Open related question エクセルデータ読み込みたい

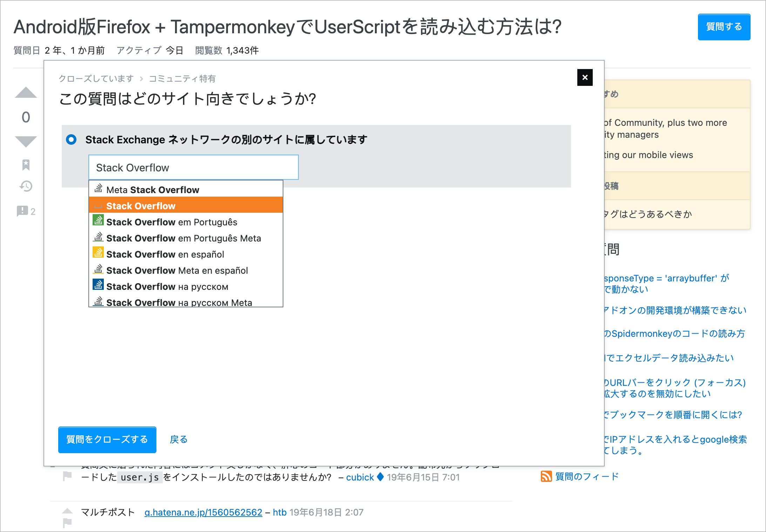coord(668,358)
